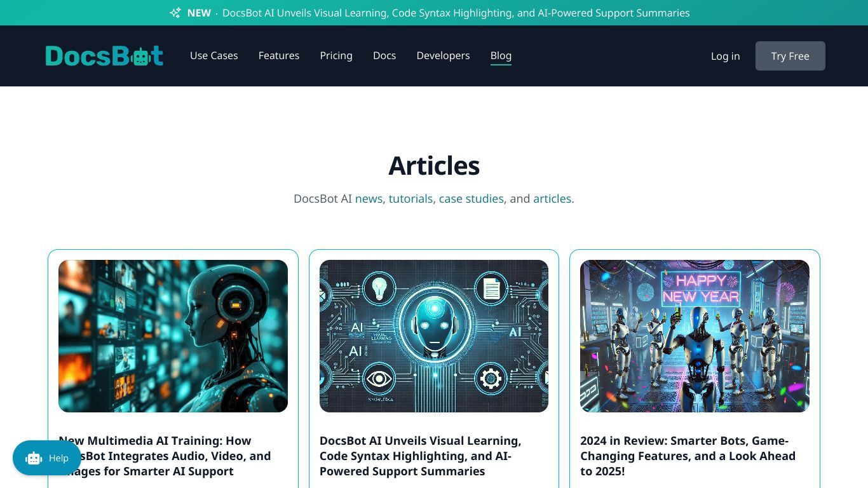This screenshot has width=868, height=488.
Task: Open the Features menu item
Action: [x=279, y=56]
